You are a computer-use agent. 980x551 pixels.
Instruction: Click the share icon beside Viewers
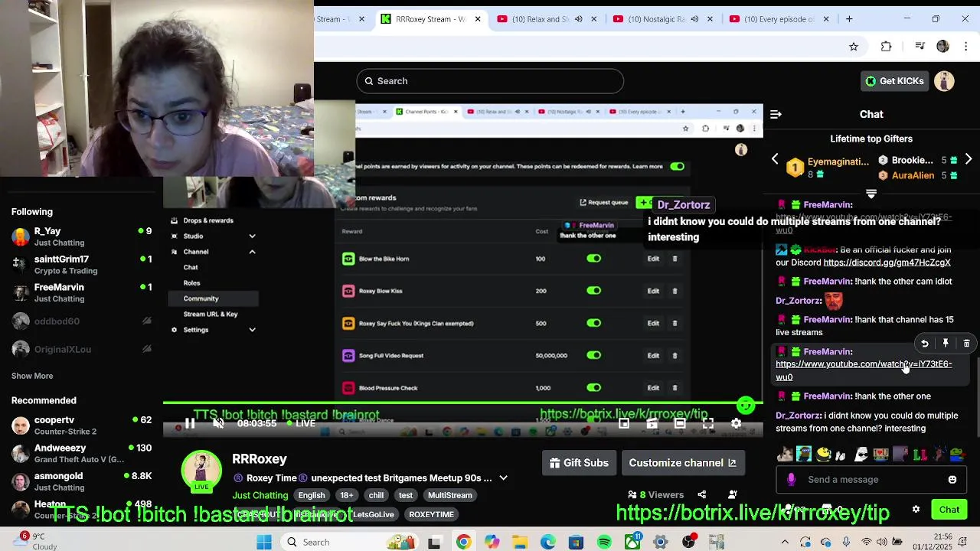pos(702,495)
